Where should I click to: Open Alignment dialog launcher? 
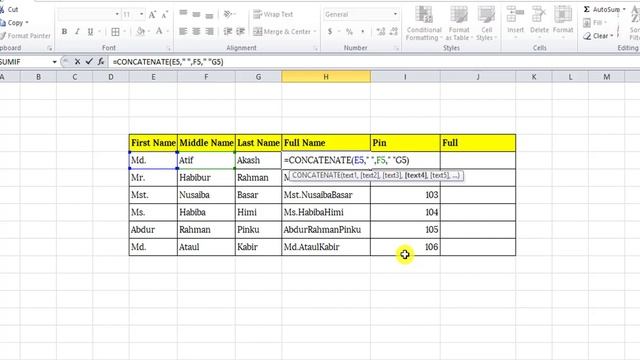[316, 49]
